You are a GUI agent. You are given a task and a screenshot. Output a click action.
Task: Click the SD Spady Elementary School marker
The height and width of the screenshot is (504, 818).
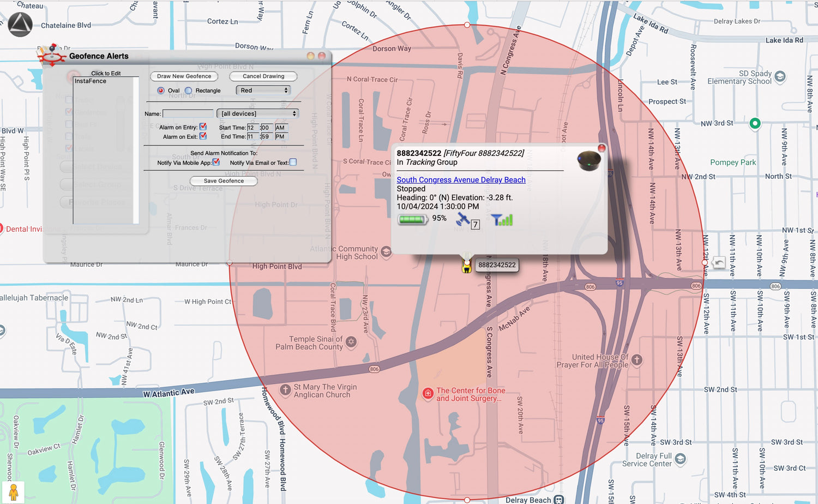[780, 76]
